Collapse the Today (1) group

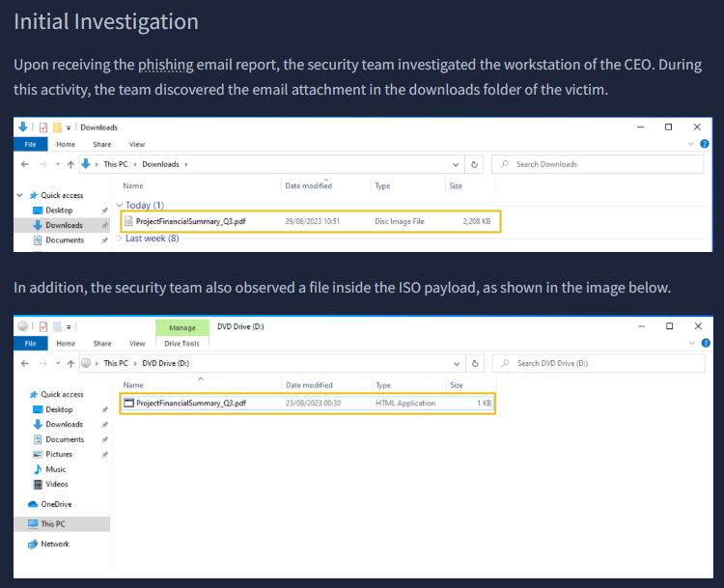click(x=120, y=205)
